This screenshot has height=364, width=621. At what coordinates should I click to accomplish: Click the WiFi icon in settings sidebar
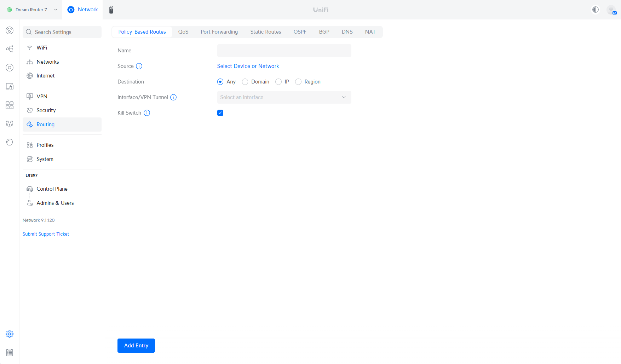30,48
